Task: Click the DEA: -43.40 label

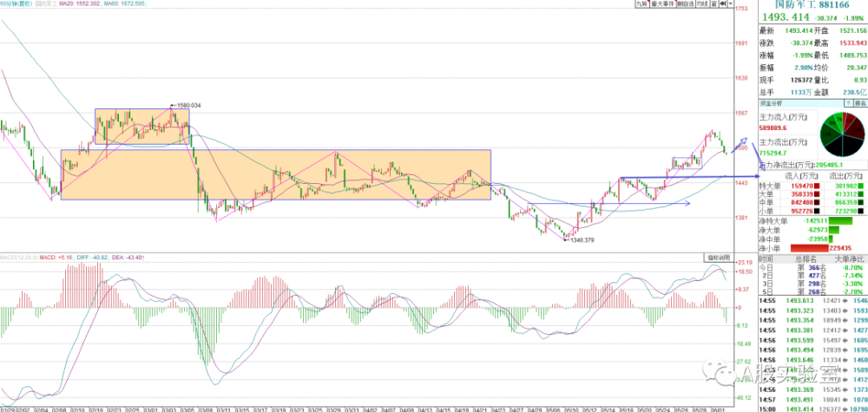Action: (127, 258)
